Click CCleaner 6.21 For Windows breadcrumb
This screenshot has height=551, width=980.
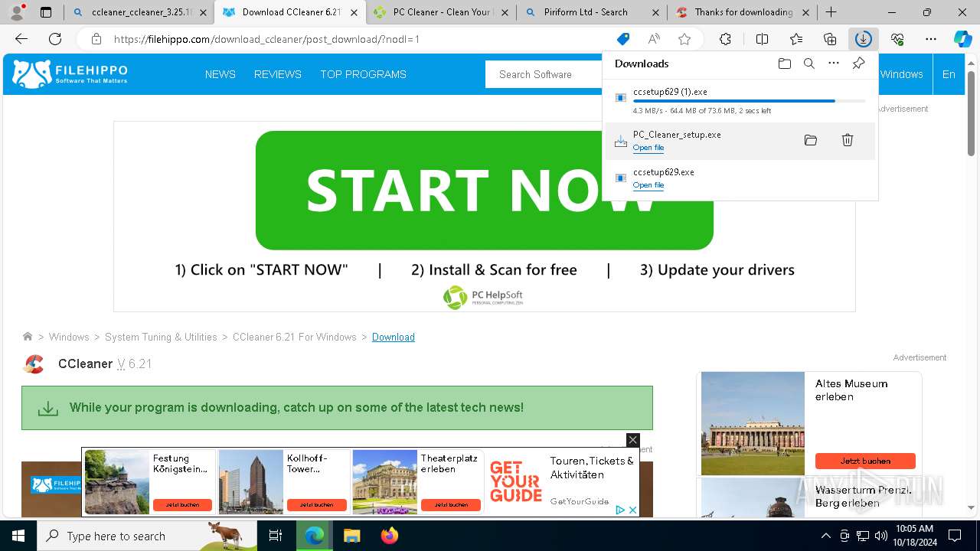click(x=295, y=337)
